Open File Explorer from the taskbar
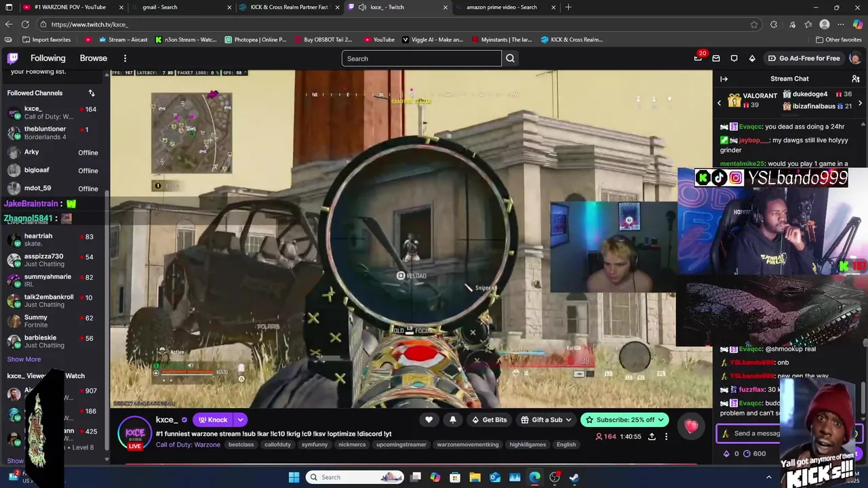Image resolution: width=868 pixels, height=488 pixels. point(475,477)
